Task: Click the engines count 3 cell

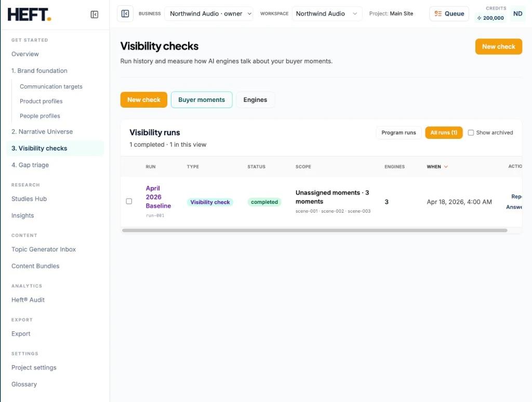Action: 387,202
